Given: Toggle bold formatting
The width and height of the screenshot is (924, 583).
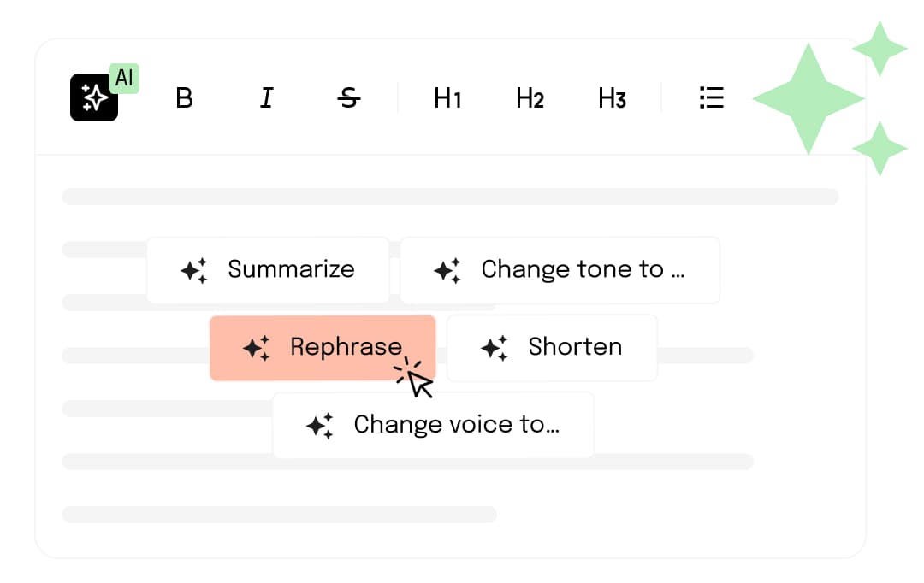Looking at the screenshot, I should pos(184,98).
